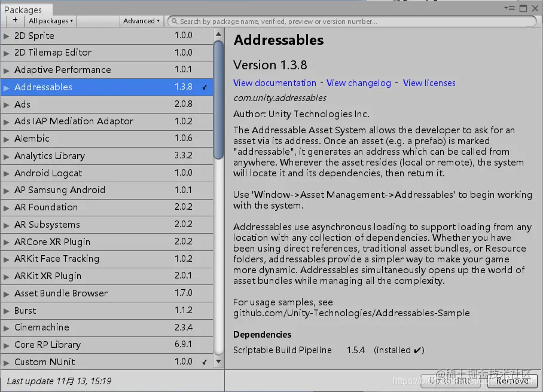Image resolution: width=543 pixels, height=392 pixels.
Task: Click the package list scroll down arrow
Action: 218,362
